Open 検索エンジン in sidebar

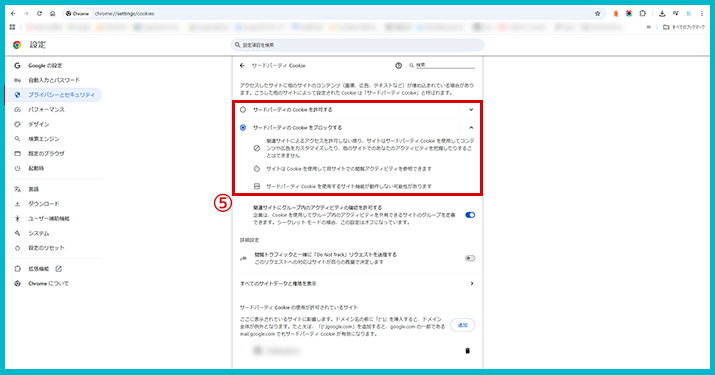[44, 139]
